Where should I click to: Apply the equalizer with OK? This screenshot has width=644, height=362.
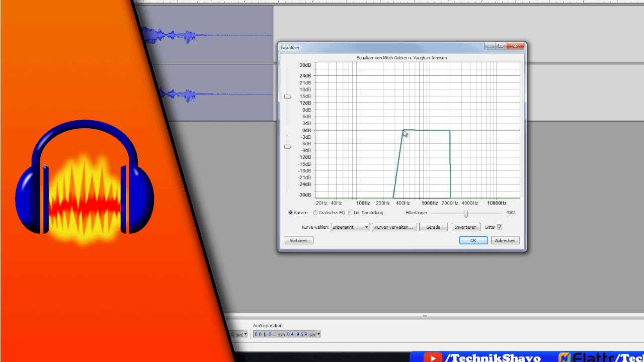coord(473,240)
